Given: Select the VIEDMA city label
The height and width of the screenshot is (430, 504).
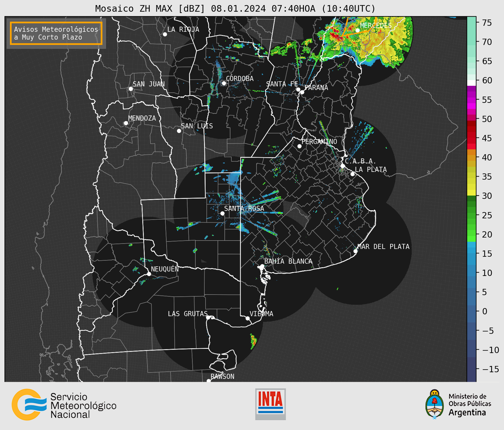Looking at the screenshot, I should (x=261, y=314).
